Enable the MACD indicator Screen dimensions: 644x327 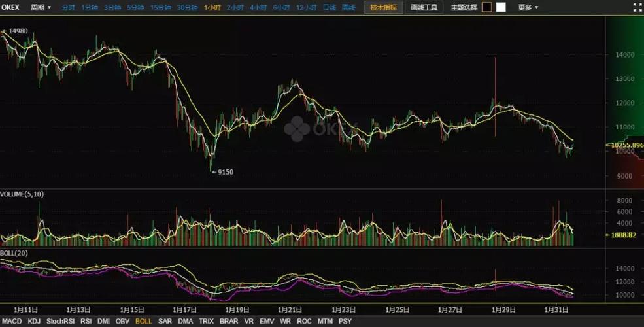[12, 322]
